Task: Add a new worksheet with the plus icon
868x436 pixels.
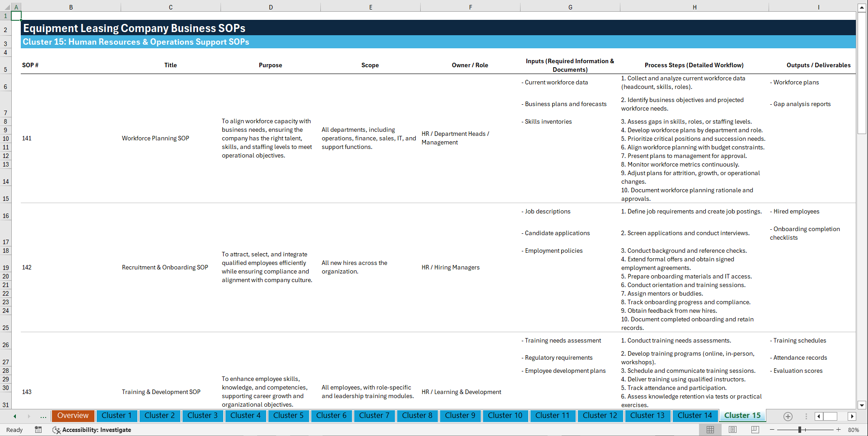Action: 788,416
